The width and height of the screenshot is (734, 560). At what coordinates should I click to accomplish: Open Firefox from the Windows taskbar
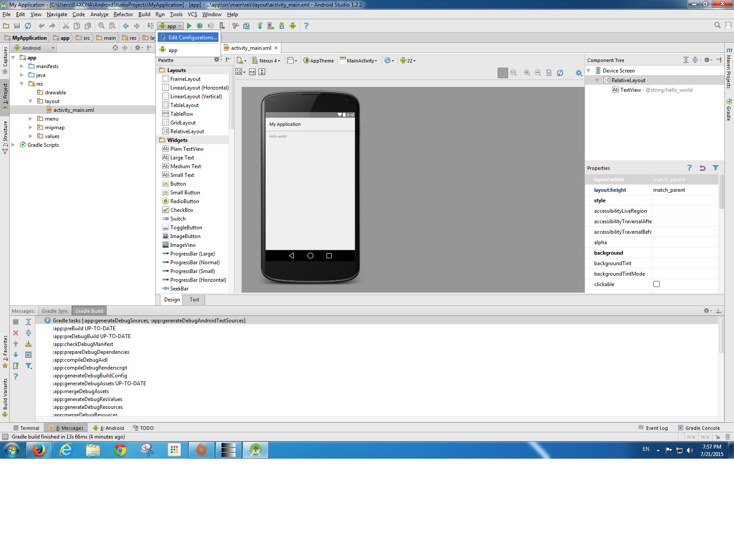(39, 449)
